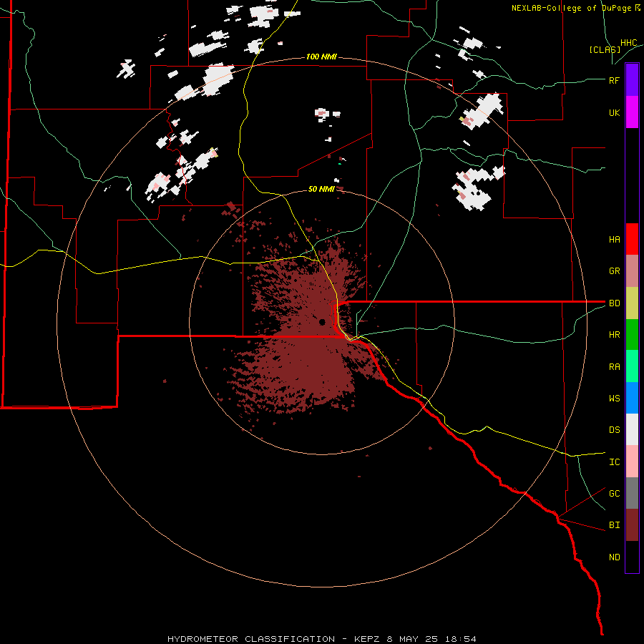This screenshot has width=644, height=644.
Task: Click the mint green RA legend swatch
Action: [632, 366]
